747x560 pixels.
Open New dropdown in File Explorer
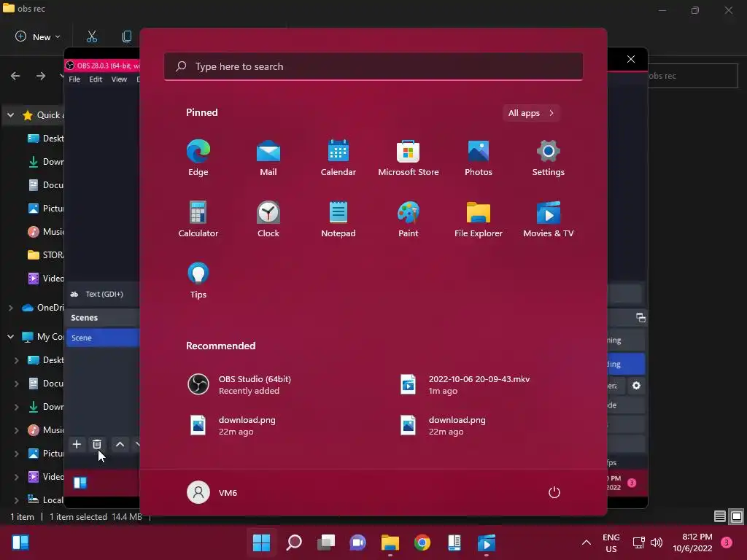[x=38, y=36]
